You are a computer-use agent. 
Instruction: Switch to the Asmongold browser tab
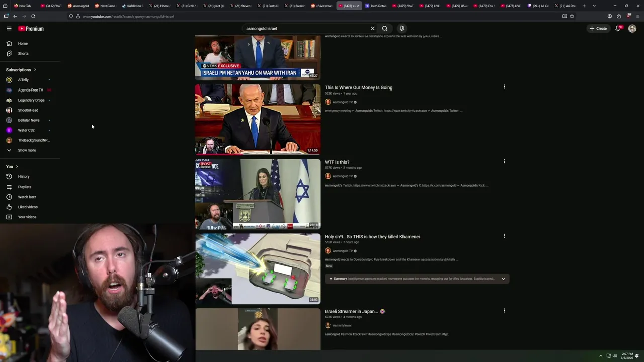pos(78,6)
